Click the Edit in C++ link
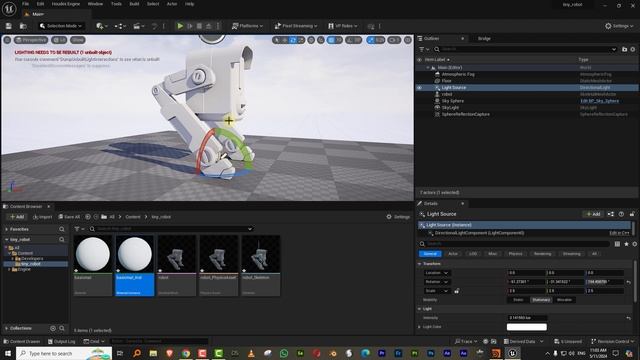 pyautogui.click(x=619, y=233)
